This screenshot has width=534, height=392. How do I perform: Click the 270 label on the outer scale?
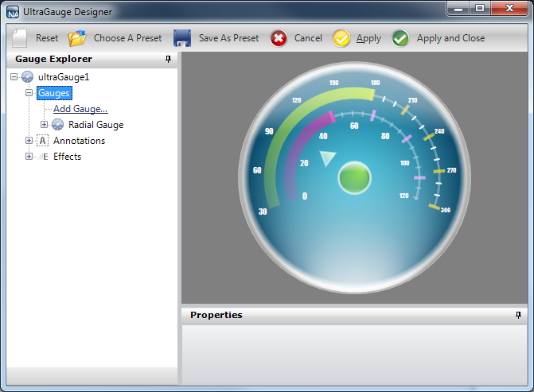(x=451, y=170)
